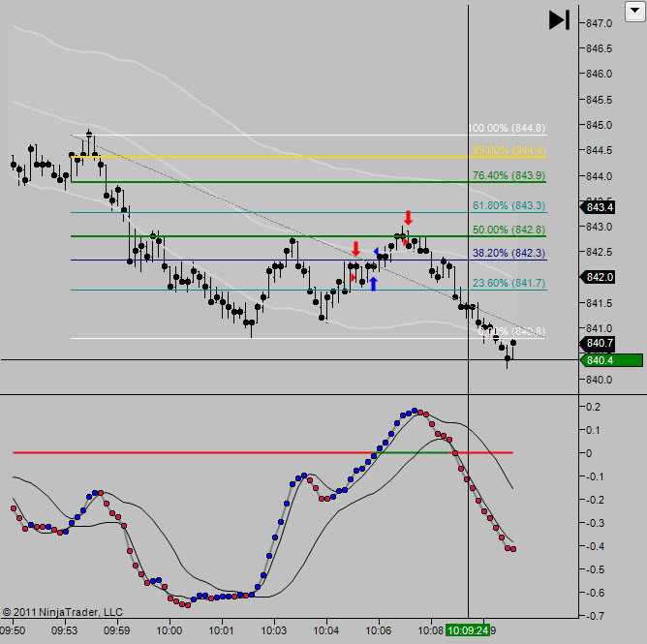
Task: Click the green 840.4 price marker
Action: 611,360
